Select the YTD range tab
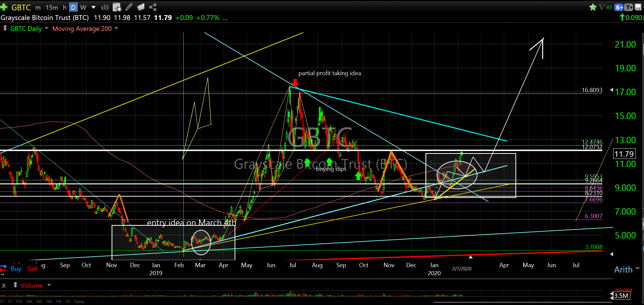 coord(19,301)
